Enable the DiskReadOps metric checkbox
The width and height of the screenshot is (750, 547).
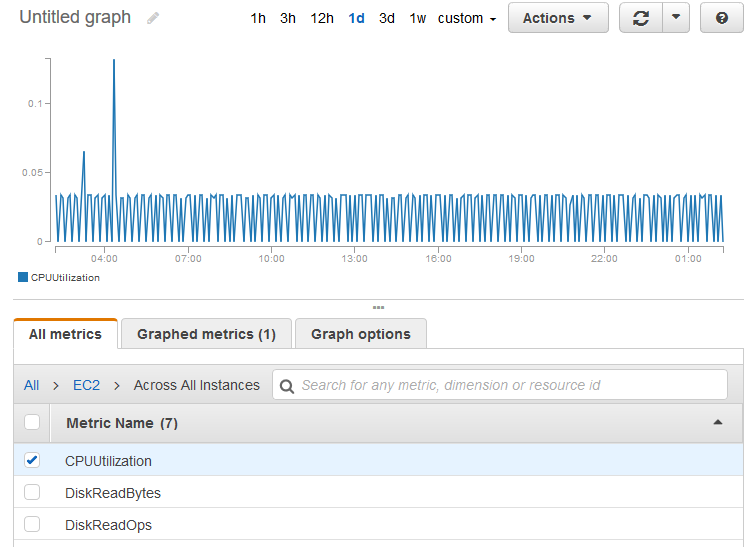coord(32,525)
